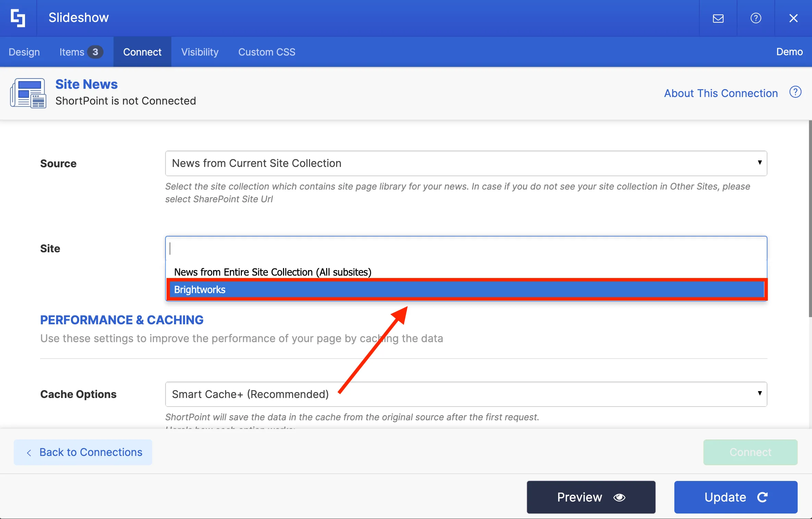This screenshot has width=812, height=519.
Task: Open the help question mark icon in header
Action: (756, 18)
